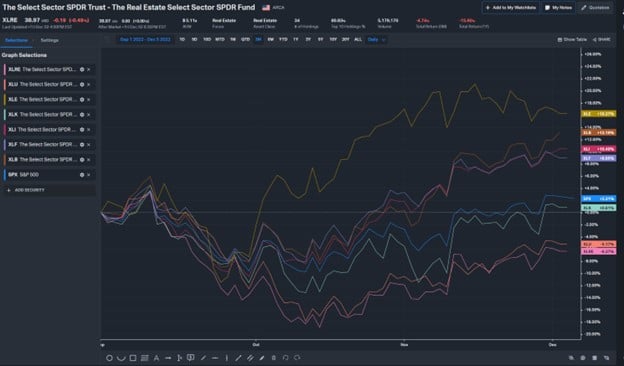The height and width of the screenshot is (366, 624).
Task: Click the Show Table button
Action: [x=572, y=40]
